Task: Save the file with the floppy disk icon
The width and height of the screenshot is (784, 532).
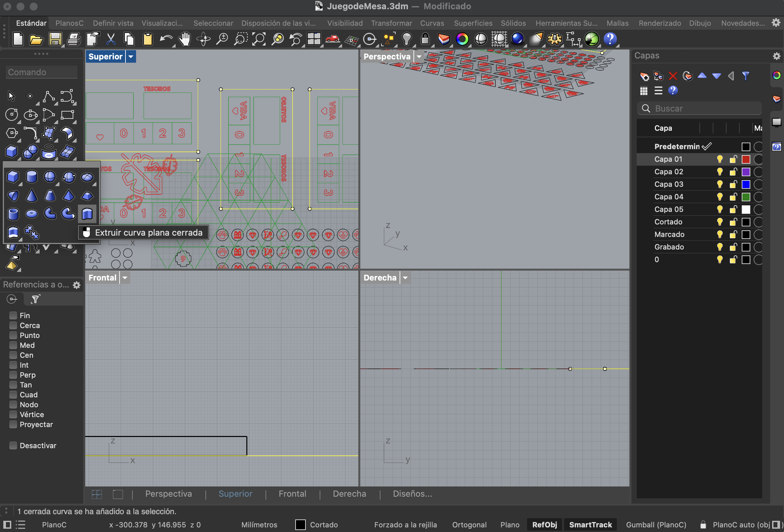Action: pos(55,39)
